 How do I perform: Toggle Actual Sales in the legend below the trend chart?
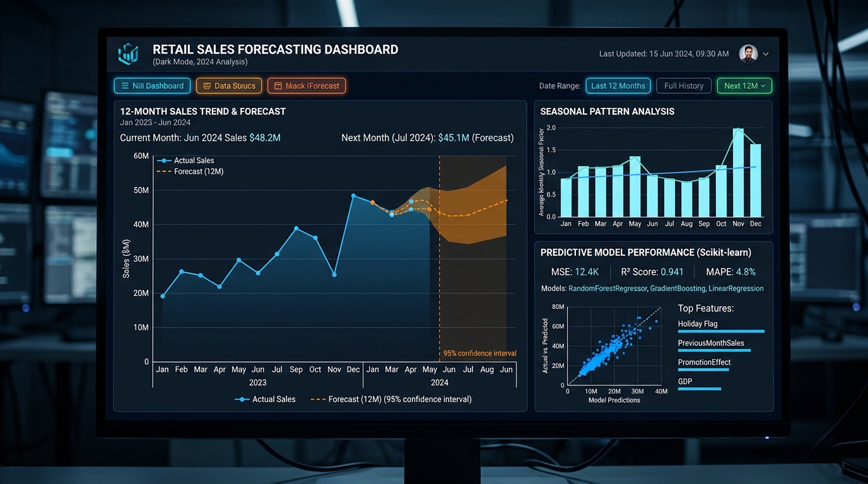click(x=265, y=399)
